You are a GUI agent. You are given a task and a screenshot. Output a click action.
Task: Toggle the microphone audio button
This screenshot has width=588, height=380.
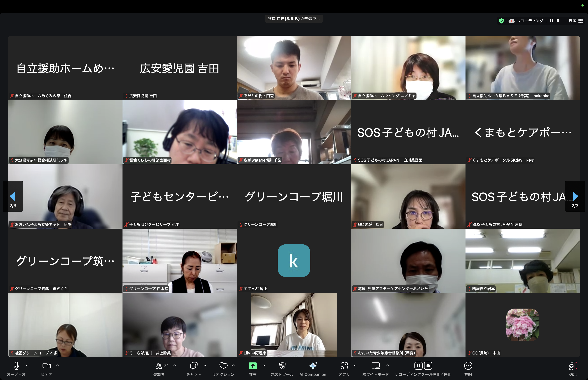click(16, 366)
